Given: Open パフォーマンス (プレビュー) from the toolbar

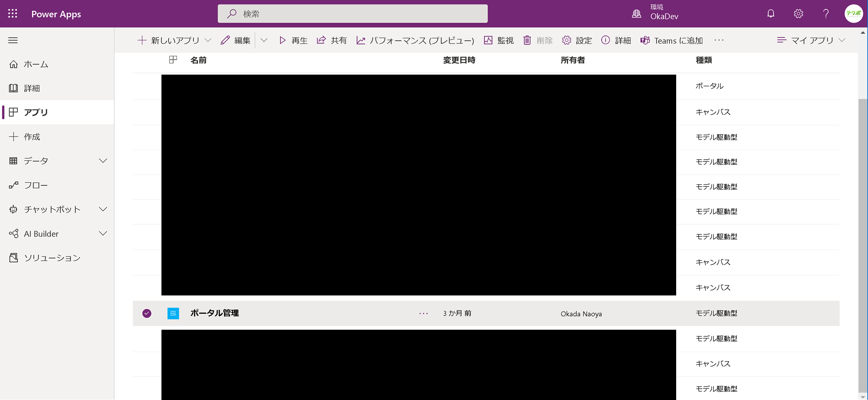Looking at the screenshot, I should coord(415,40).
